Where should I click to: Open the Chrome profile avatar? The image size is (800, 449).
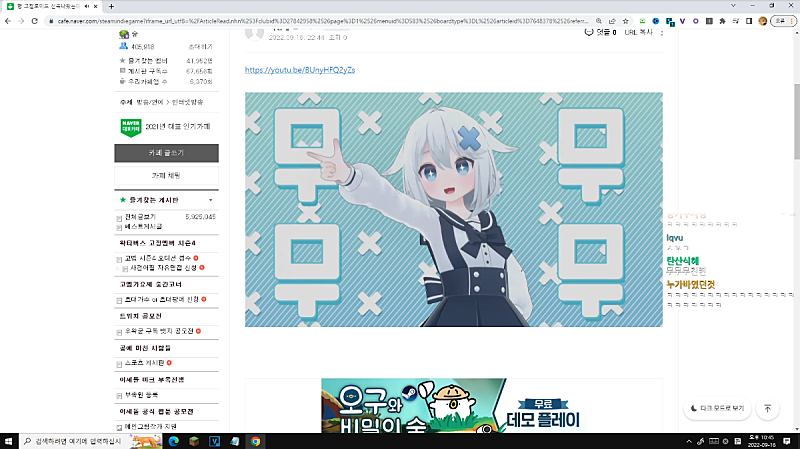(763, 21)
